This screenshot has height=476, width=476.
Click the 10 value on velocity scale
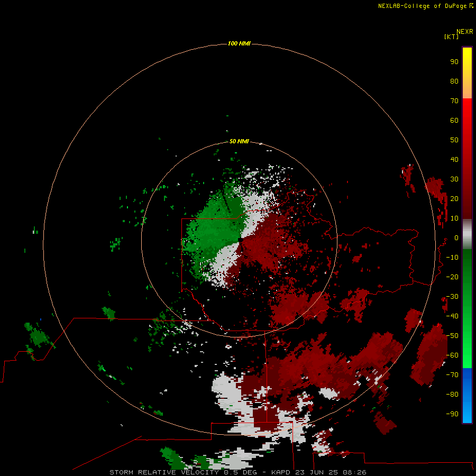click(454, 218)
